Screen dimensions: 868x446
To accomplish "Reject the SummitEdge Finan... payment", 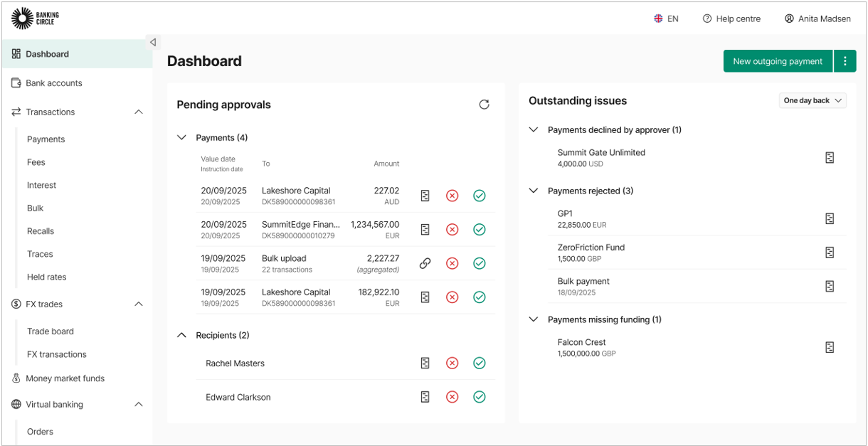I will click(452, 230).
